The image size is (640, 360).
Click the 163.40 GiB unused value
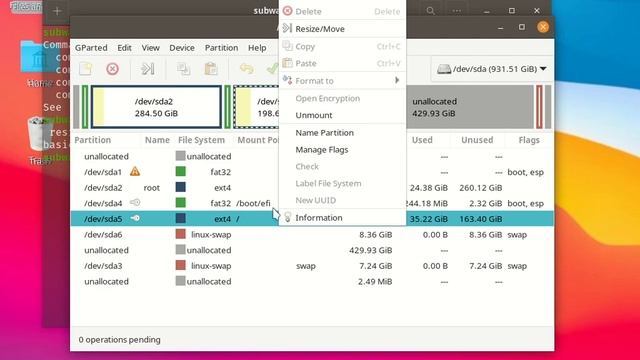point(480,219)
